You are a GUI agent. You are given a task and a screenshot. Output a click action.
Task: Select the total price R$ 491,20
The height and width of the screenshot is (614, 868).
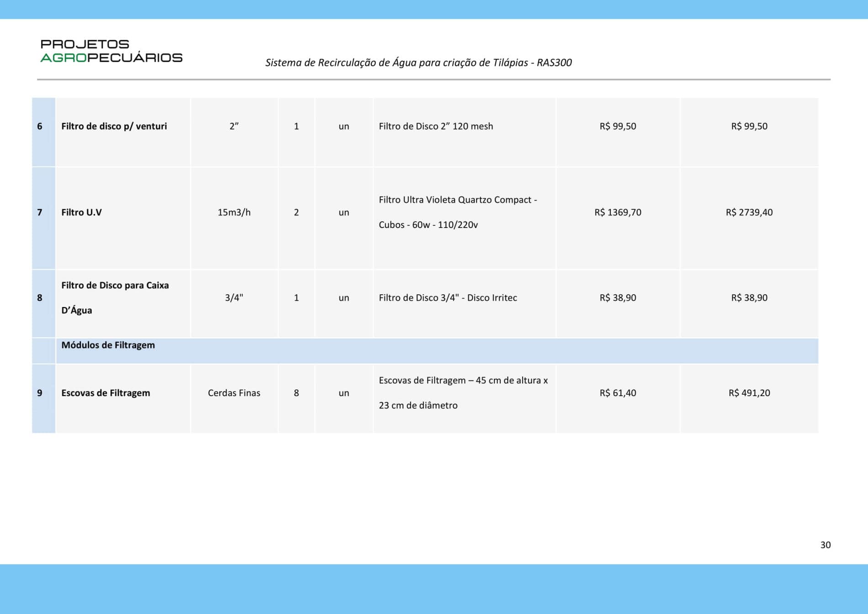(749, 393)
